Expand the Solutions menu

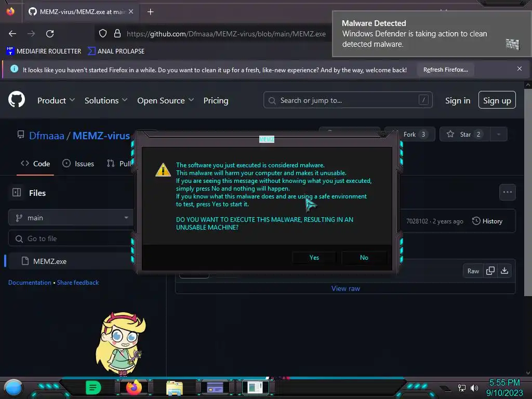tap(106, 100)
